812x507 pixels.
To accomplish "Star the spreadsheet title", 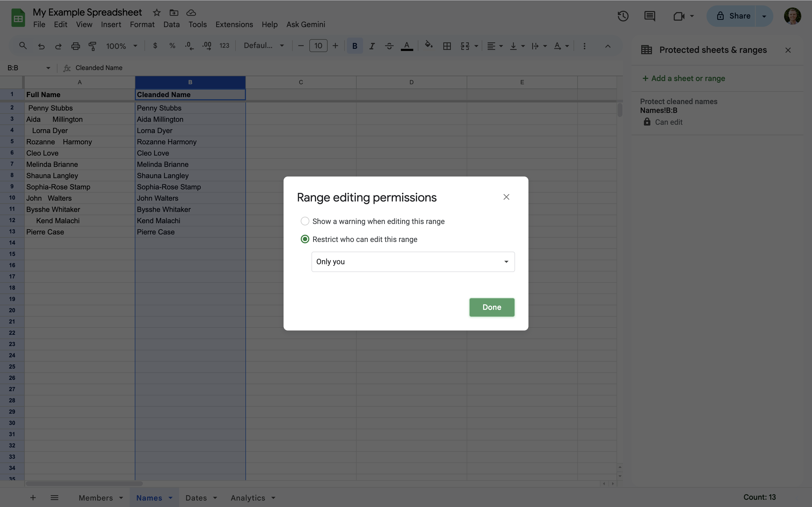I will [157, 13].
